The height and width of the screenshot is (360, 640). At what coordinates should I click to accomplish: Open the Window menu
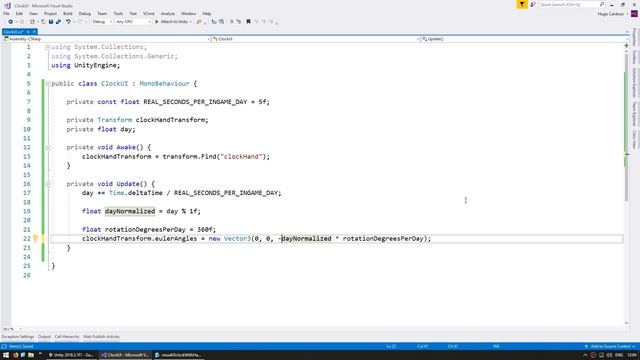coord(188,14)
